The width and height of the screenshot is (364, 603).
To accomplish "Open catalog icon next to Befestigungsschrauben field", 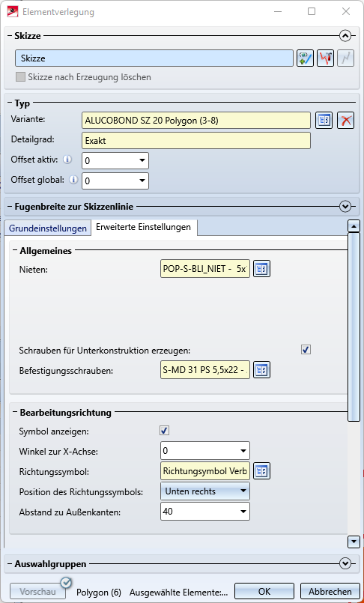I will [x=261, y=370].
